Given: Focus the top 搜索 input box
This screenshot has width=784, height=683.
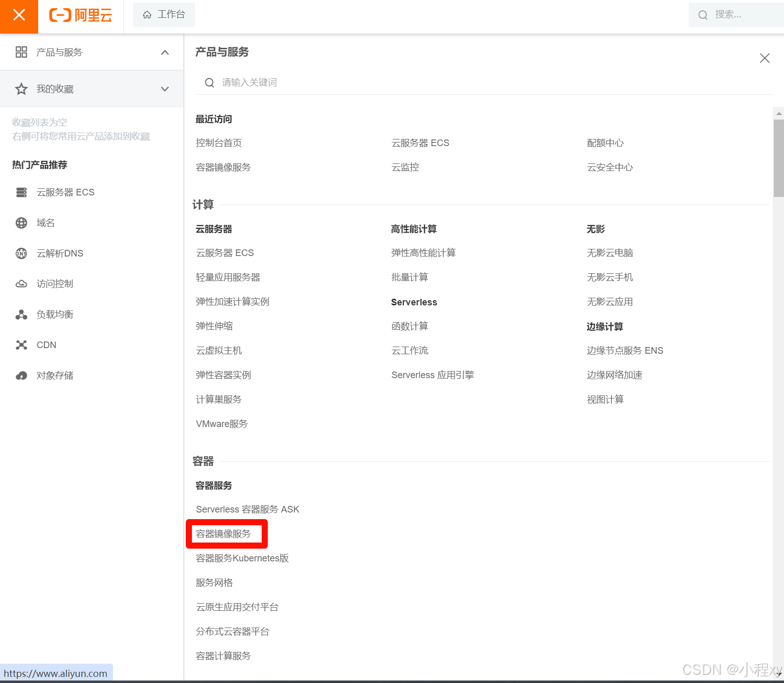Looking at the screenshot, I should [736, 15].
